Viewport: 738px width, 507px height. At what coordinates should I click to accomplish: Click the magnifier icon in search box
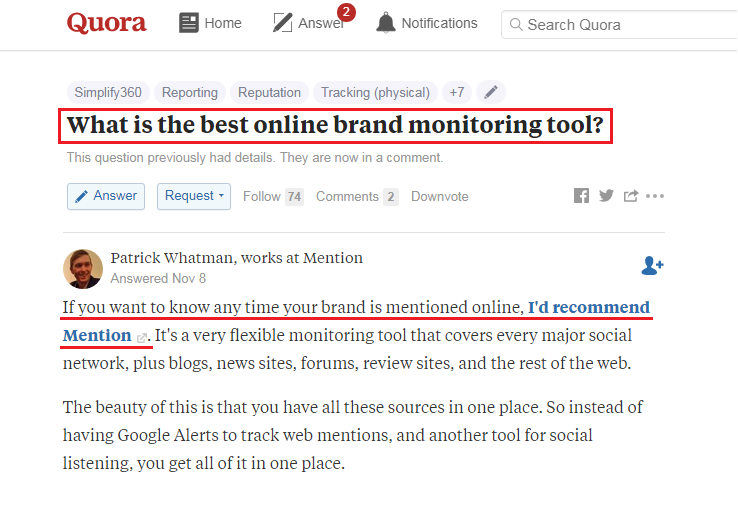click(x=516, y=24)
